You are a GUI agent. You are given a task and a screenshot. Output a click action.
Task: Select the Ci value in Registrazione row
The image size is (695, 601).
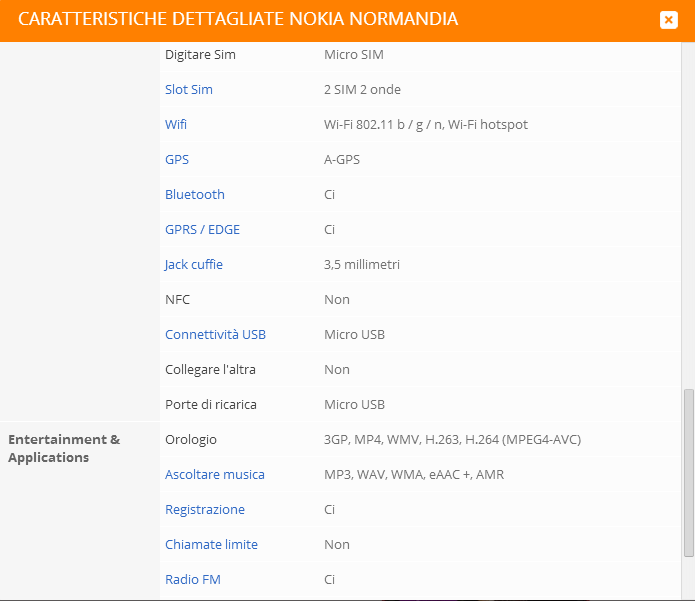point(329,510)
